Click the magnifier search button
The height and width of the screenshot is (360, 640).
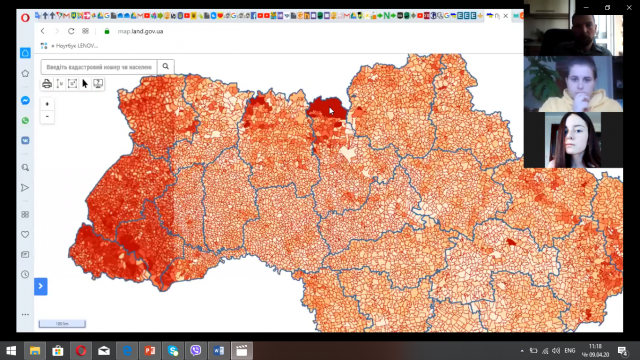point(166,67)
